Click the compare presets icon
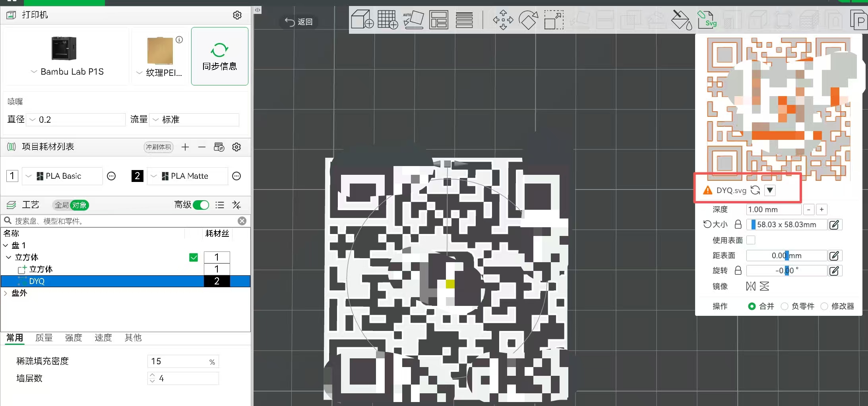 point(236,205)
